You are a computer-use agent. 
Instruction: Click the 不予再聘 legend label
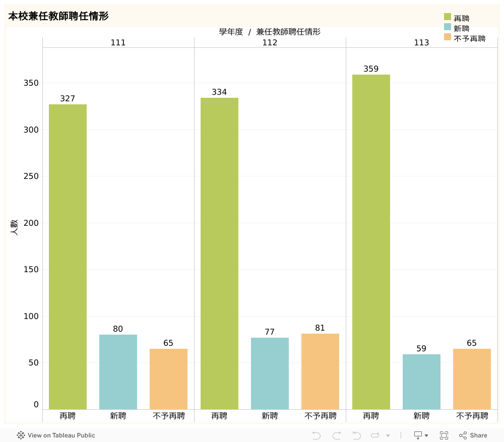[470, 39]
